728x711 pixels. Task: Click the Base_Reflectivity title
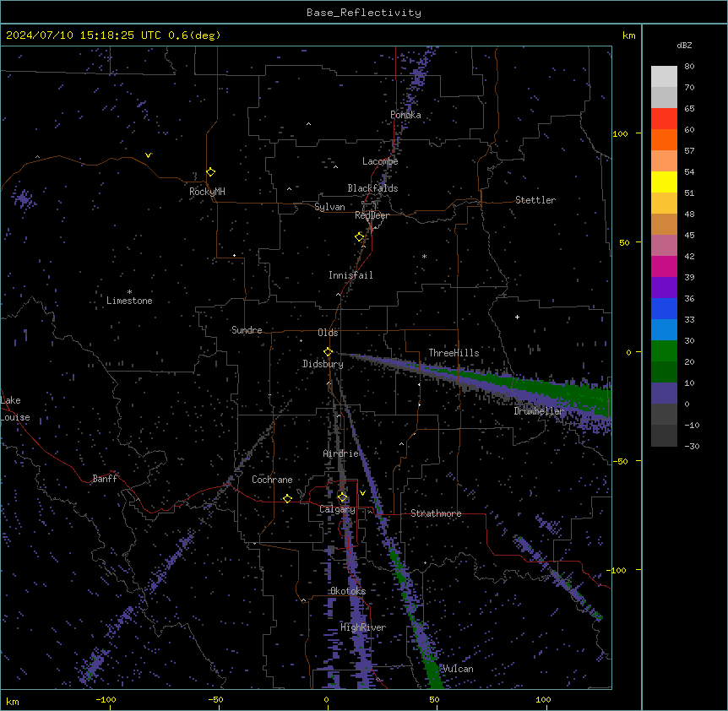pos(364,13)
